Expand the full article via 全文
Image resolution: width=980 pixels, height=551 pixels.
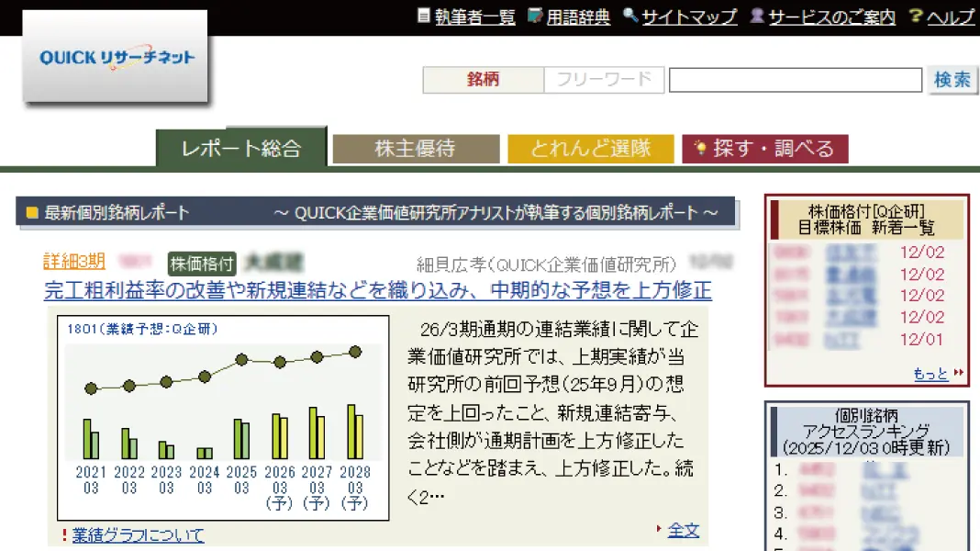pos(683,531)
